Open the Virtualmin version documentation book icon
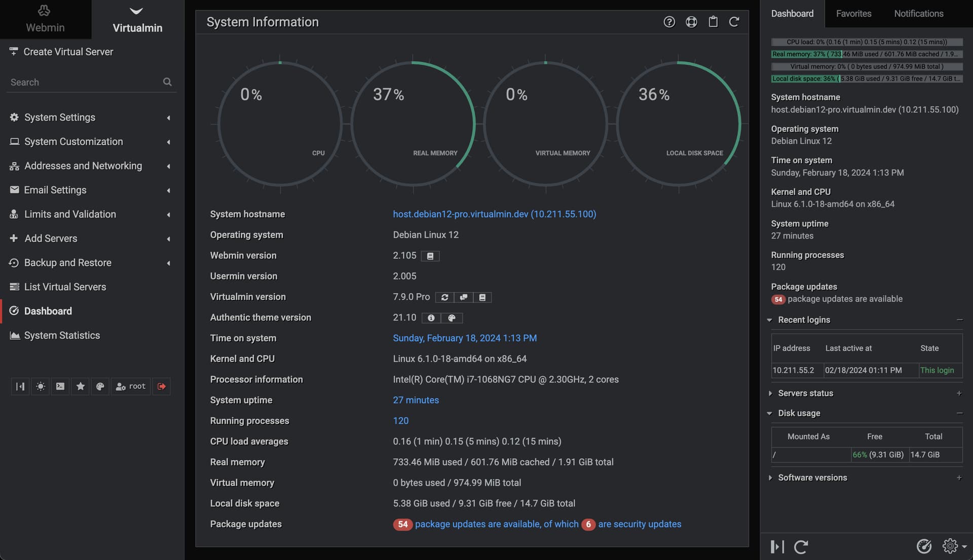The height and width of the screenshot is (560, 973). (482, 297)
